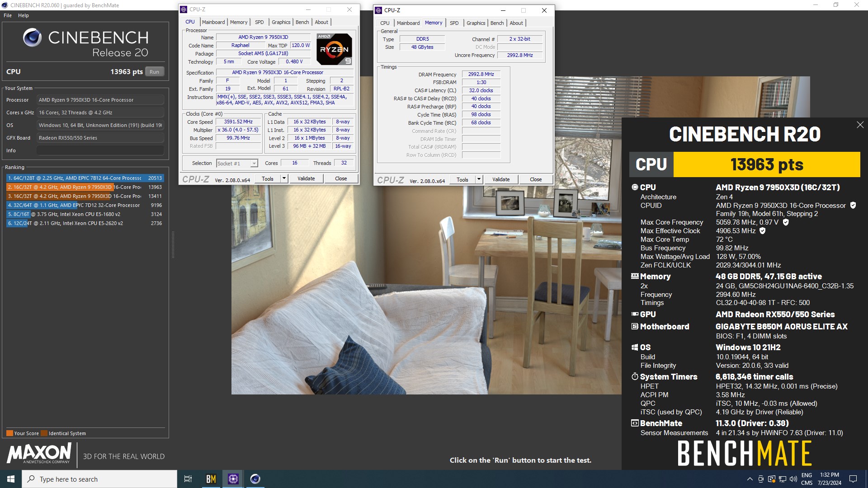The image size is (868, 488).
Task: Click verified shield beside Max Effective Clock
Action: [762, 231]
